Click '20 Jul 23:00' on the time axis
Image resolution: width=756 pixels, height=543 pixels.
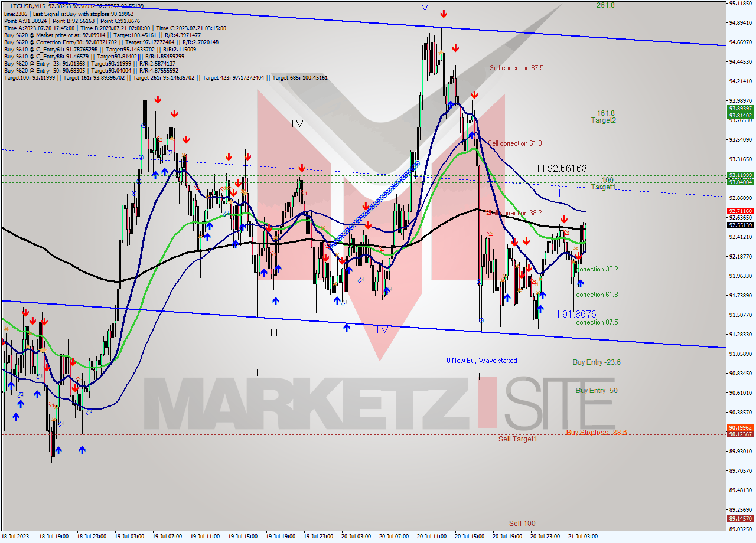click(x=545, y=537)
